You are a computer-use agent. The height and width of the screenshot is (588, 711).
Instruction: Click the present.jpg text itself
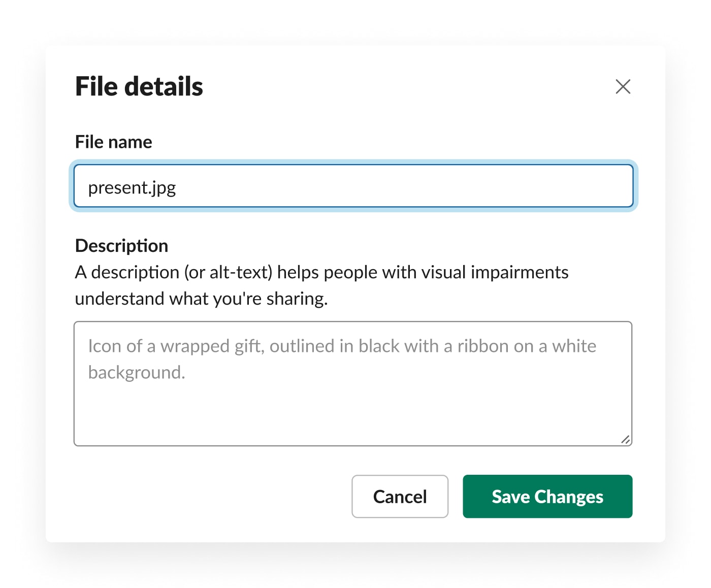[132, 187]
